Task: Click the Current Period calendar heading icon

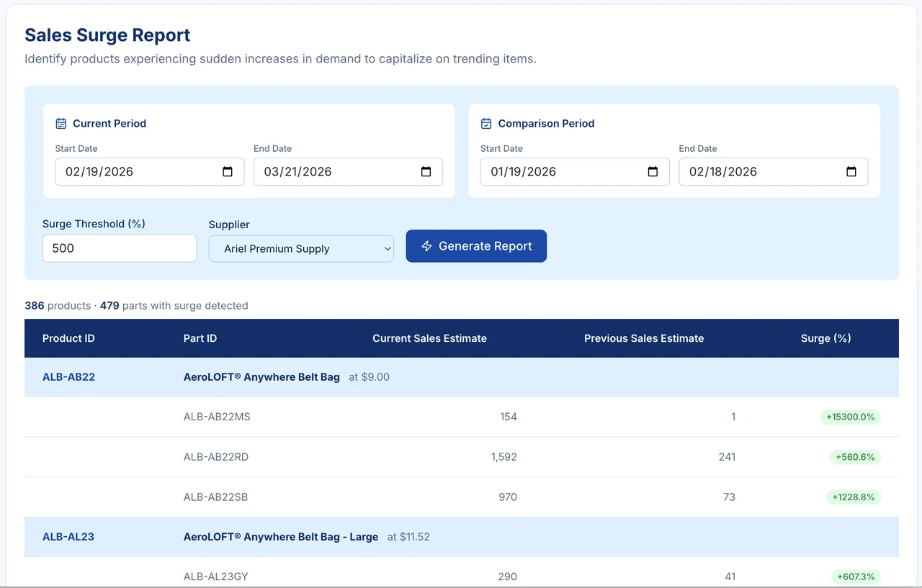Action: (61, 124)
